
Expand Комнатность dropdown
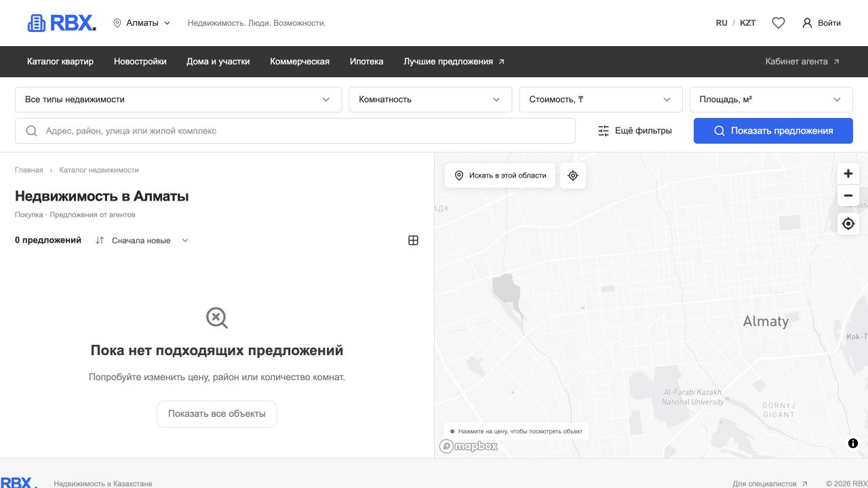(x=431, y=99)
